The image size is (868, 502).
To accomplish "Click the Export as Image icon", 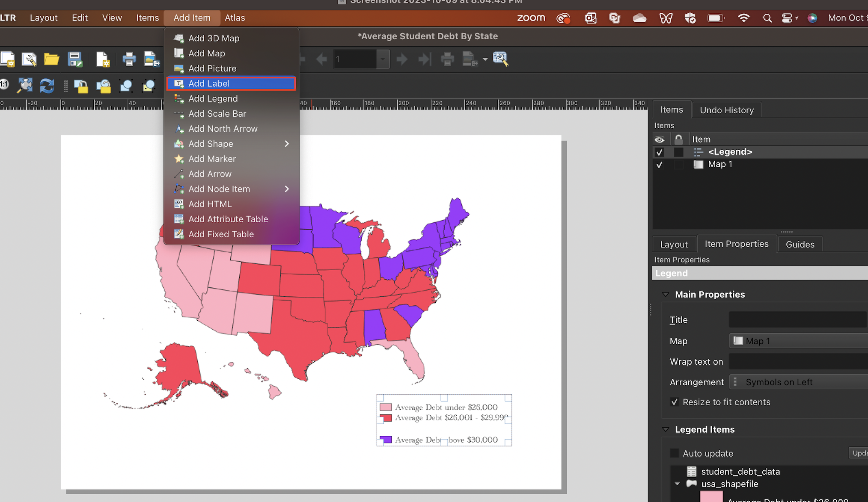I will (x=152, y=59).
